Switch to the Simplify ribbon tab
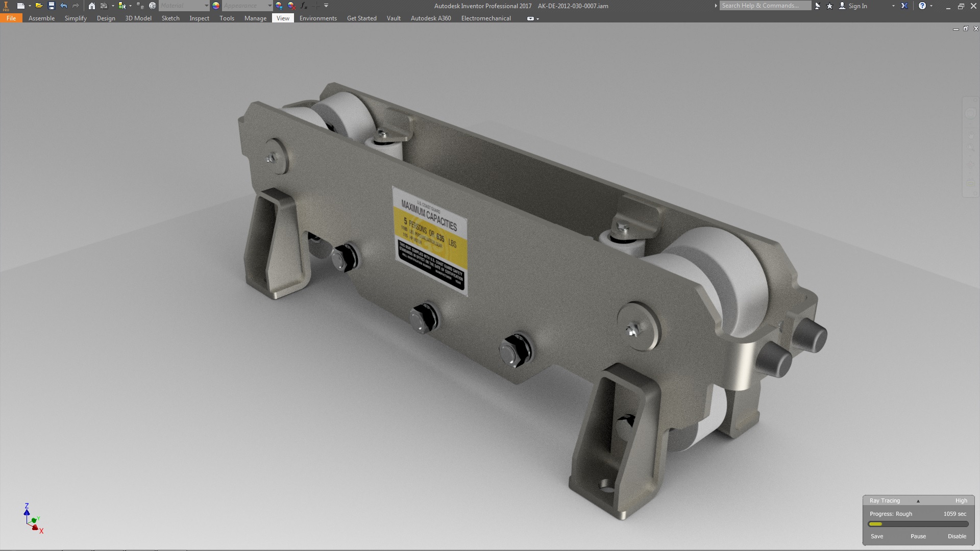This screenshot has height=551, width=980. [x=76, y=18]
